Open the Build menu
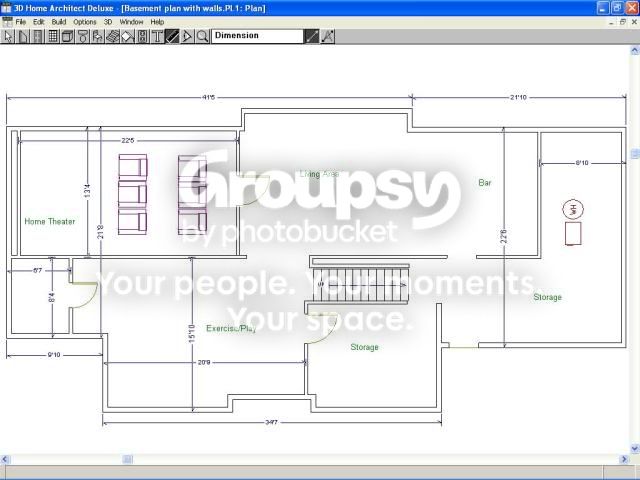 [59, 22]
